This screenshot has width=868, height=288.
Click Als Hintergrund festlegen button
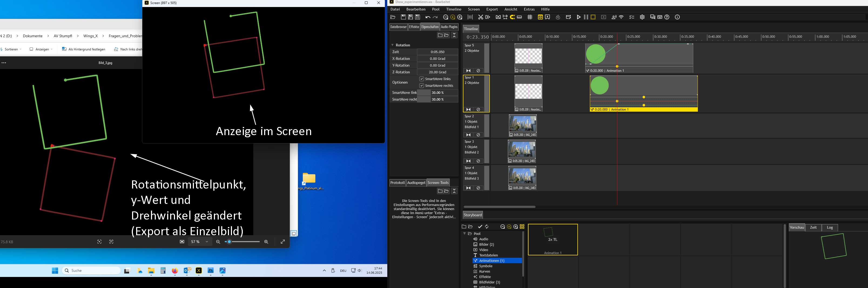coord(83,49)
